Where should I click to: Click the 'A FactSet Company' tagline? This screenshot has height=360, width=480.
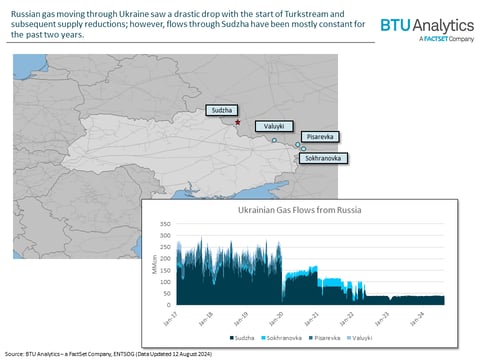447,39
